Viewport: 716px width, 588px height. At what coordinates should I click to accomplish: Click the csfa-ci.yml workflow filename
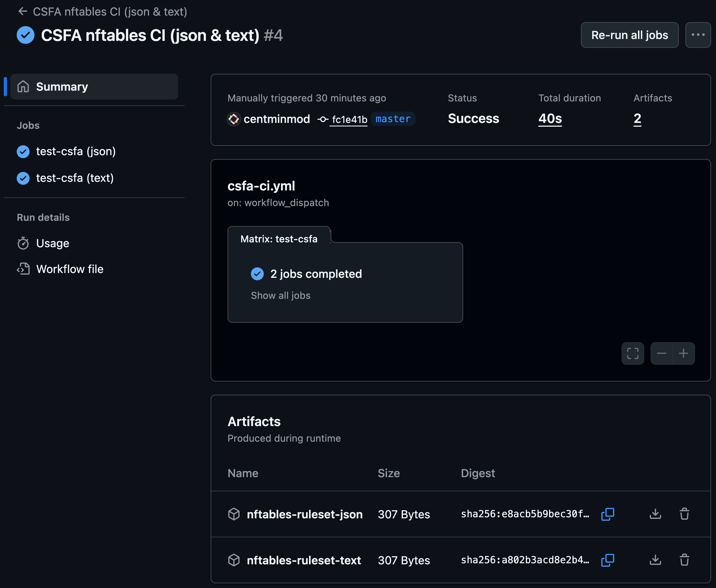pyautogui.click(x=261, y=186)
